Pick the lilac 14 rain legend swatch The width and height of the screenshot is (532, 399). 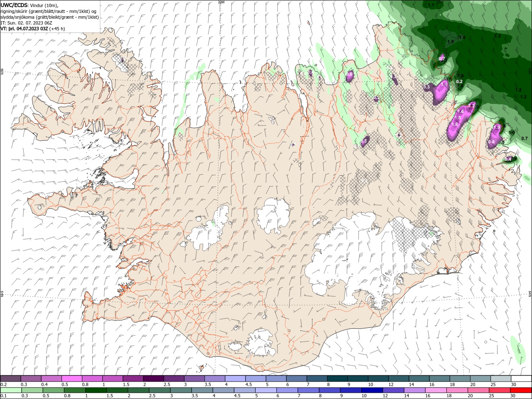click(414, 390)
